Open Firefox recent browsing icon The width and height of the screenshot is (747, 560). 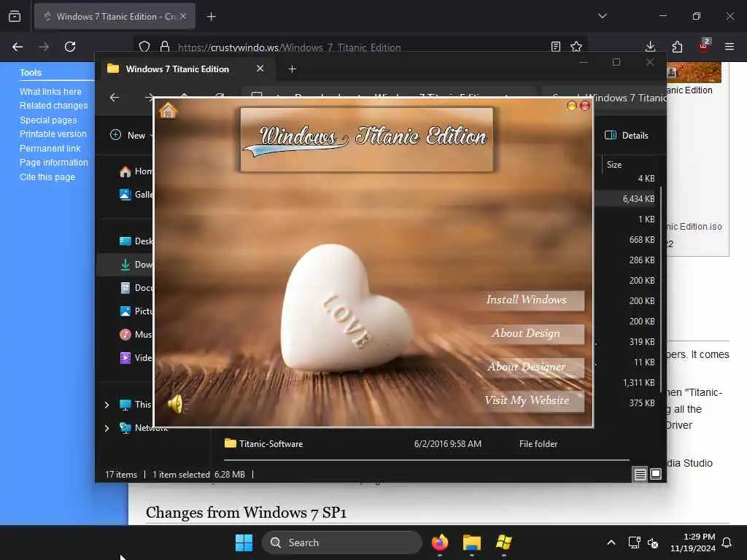15,17
